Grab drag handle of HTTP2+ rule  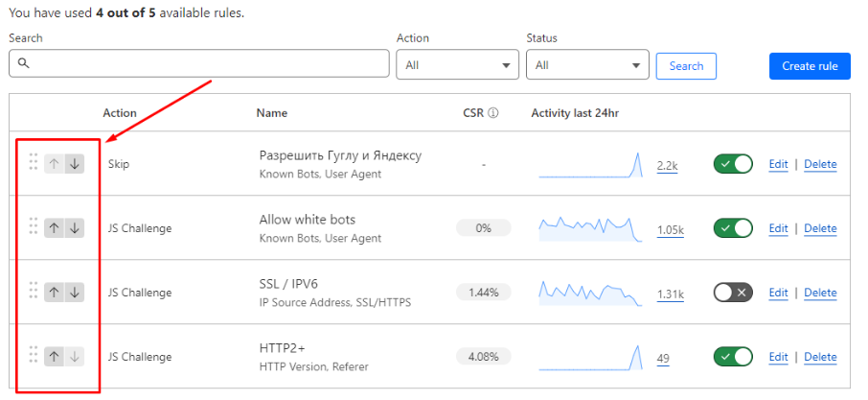34,356
